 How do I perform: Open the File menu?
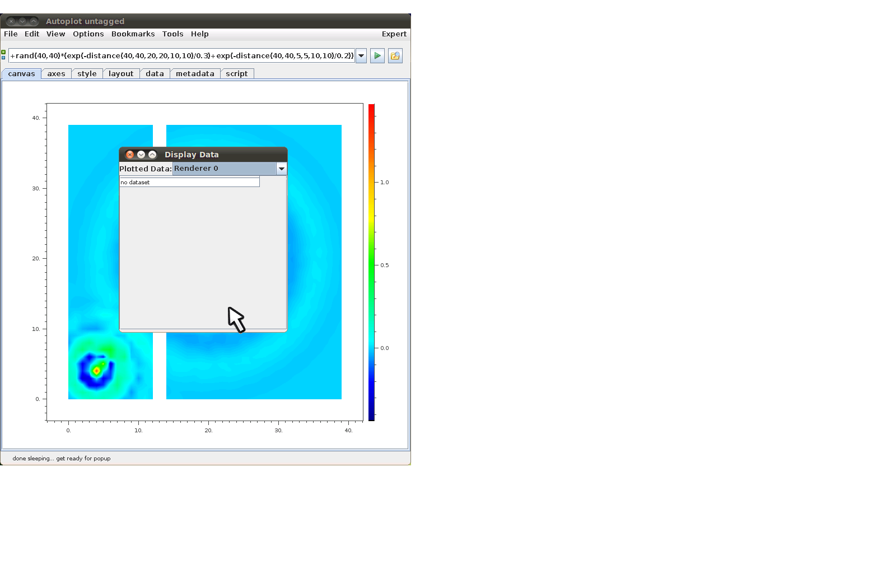point(11,34)
